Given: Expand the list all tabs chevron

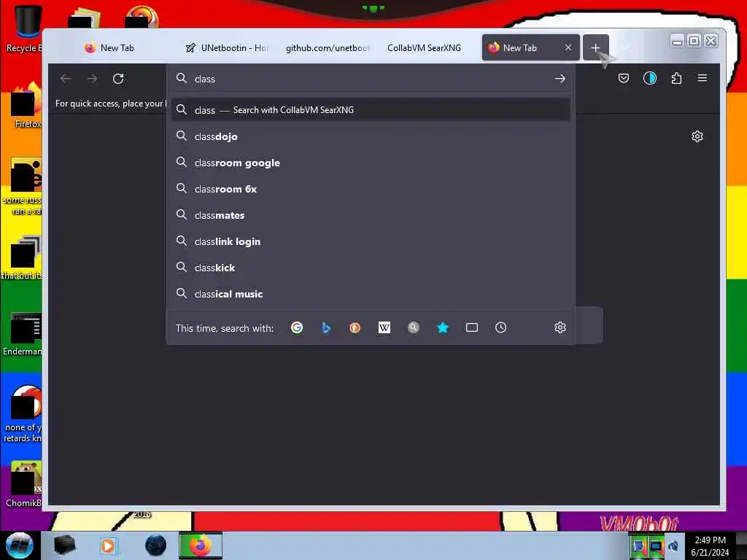Looking at the screenshot, I should [625, 47].
